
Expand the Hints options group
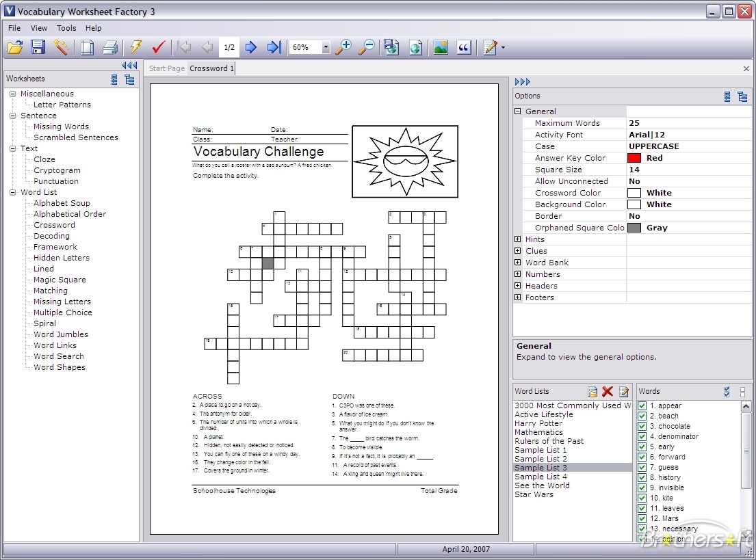(x=518, y=239)
